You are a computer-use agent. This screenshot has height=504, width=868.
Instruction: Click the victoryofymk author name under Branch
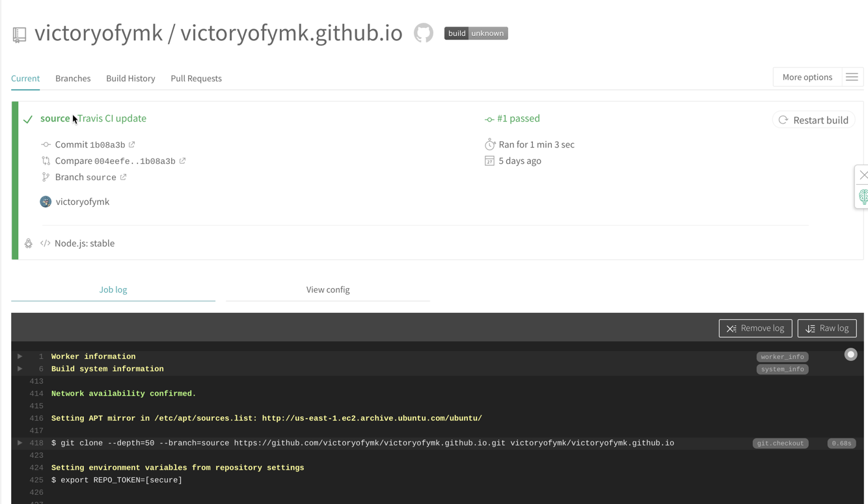[83, 202]
